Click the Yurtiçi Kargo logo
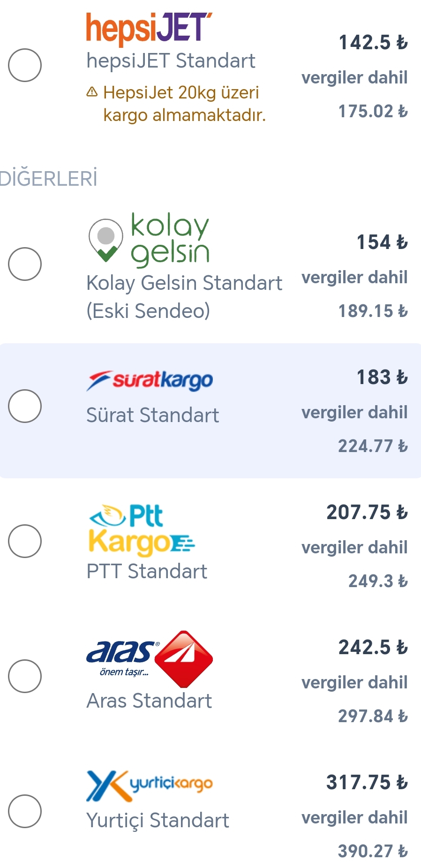The width and height of the screenshot is (421, 868). point(150,785)
